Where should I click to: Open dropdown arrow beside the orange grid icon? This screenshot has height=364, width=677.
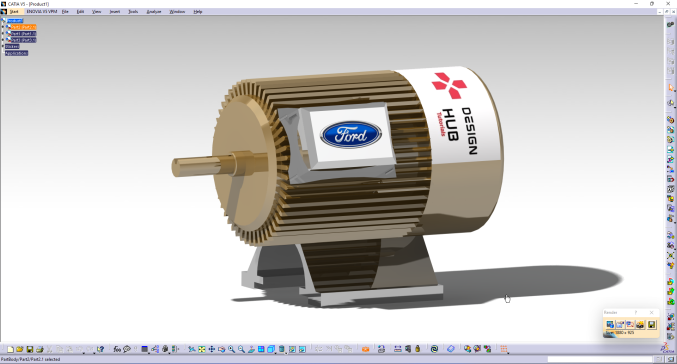click(x=508, y=353)
